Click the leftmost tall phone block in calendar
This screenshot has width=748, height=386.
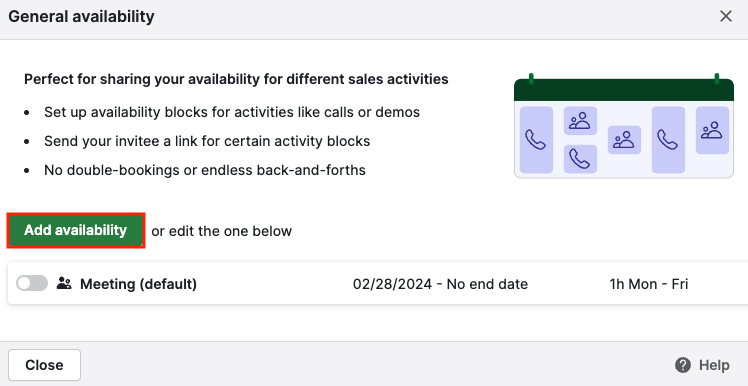pyautogui.click(x=536, y=140)
